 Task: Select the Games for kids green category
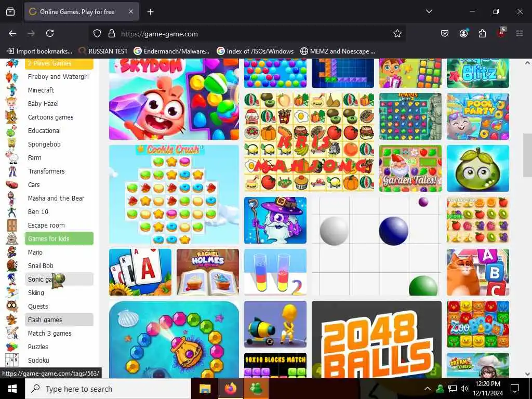click(59, 238)
